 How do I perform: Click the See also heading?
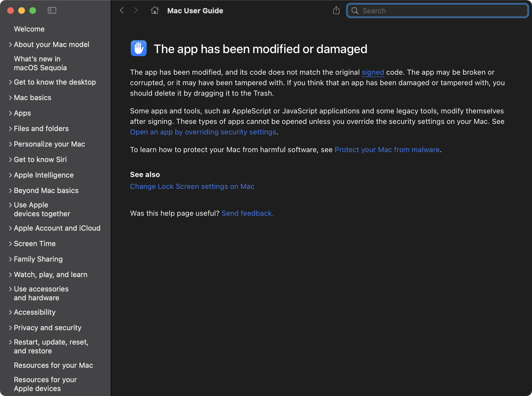point(145,174)
